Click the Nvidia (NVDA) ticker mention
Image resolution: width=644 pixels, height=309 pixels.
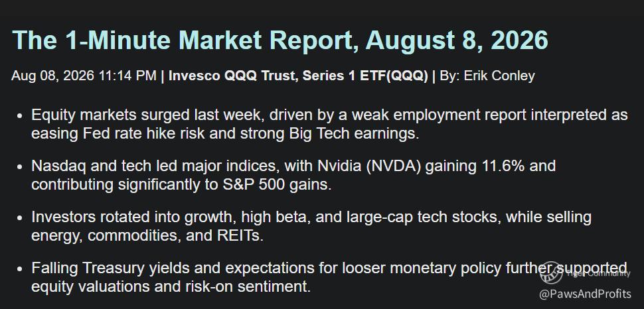click(369, 166)
